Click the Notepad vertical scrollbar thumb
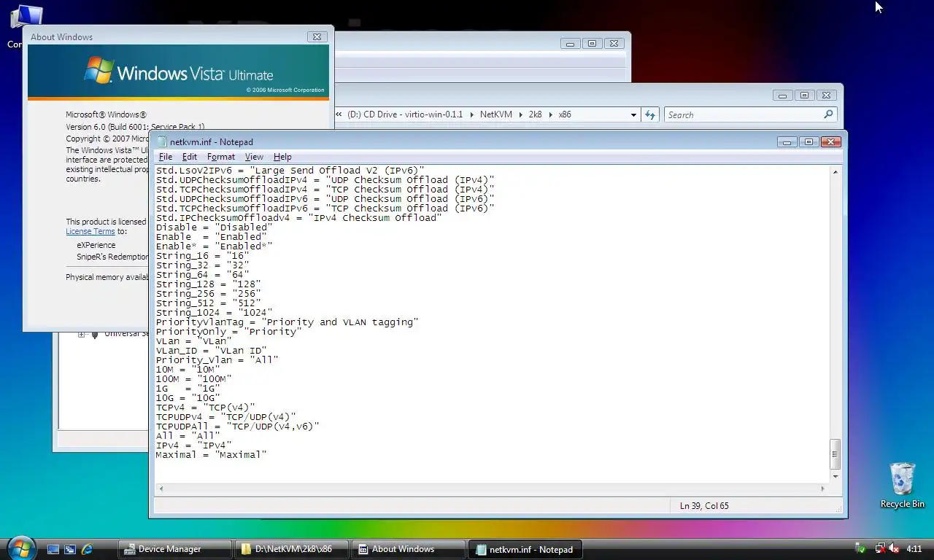 (835, 454)
